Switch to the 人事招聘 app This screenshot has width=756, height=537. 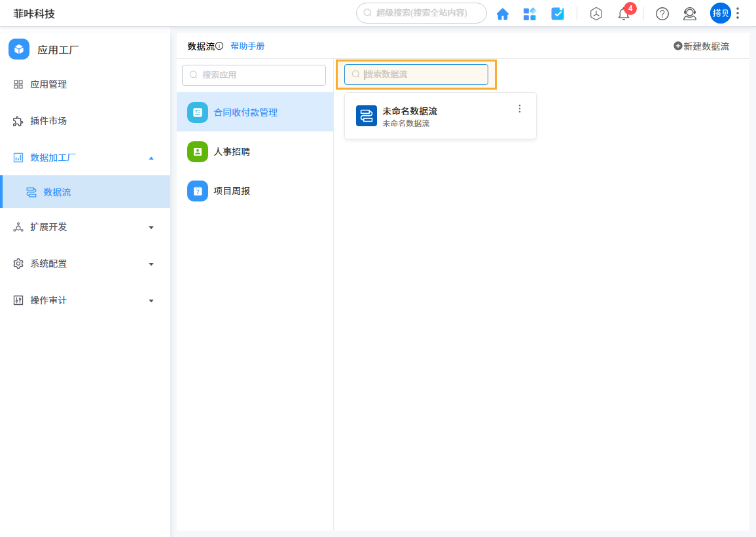click(x=232, y=151)
